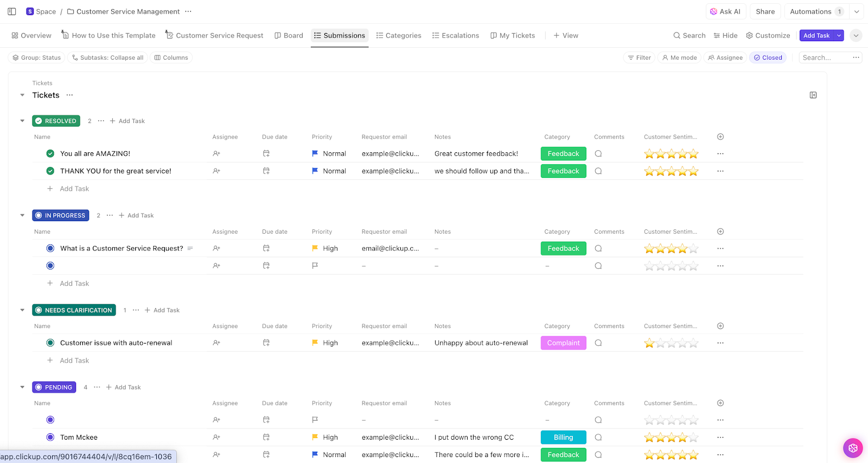Image resolution: width=868 pixels, height=463 pixels.
Task: Open assignee picker for 'You all are AMAZING!'
Action: tap(216, 153)
